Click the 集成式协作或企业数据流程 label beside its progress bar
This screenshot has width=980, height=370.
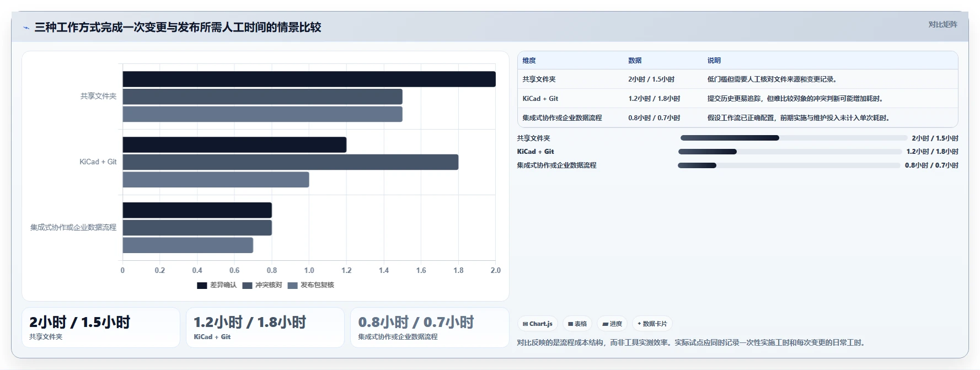(556, 165)
